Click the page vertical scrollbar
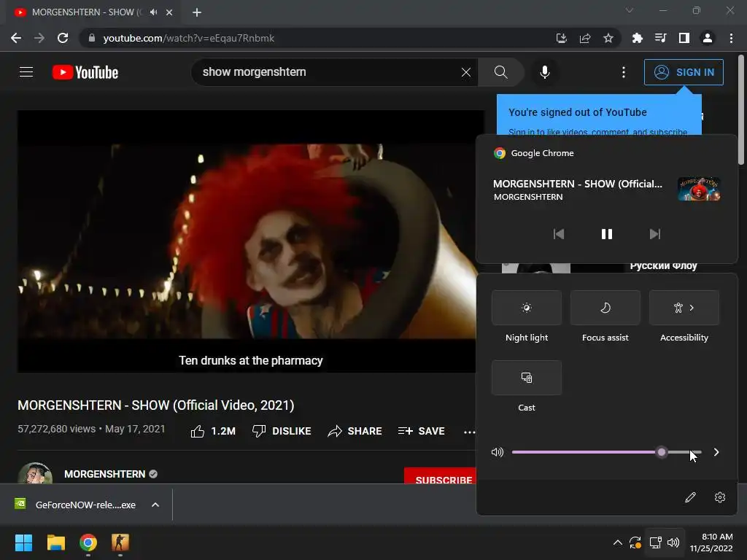 tap(741, 111)
